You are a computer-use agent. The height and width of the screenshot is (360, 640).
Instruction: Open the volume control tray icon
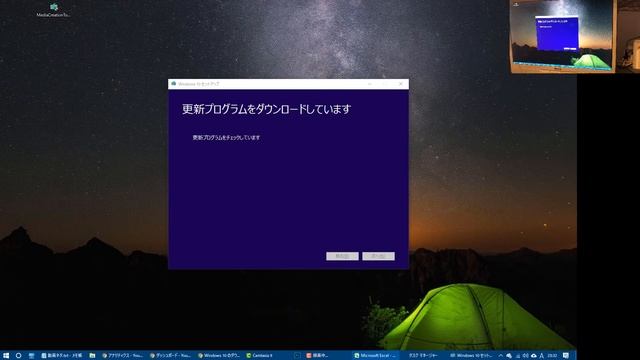tap(525, 356)
